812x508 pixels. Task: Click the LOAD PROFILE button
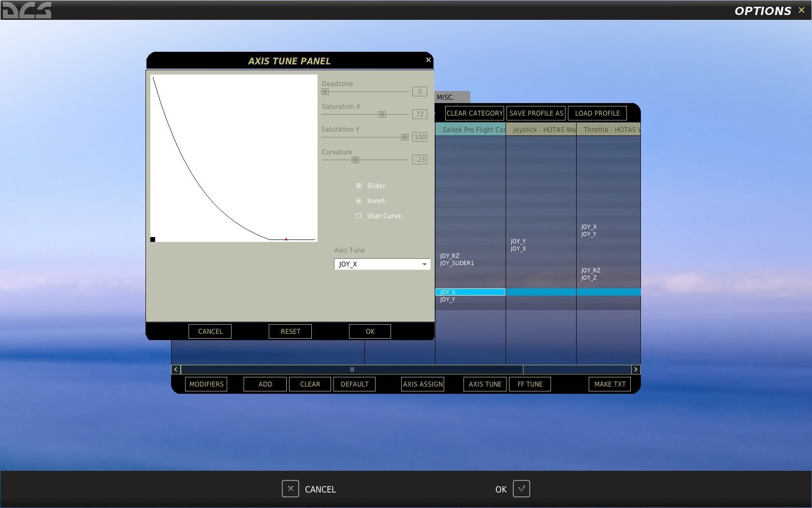tap(597, 113)
